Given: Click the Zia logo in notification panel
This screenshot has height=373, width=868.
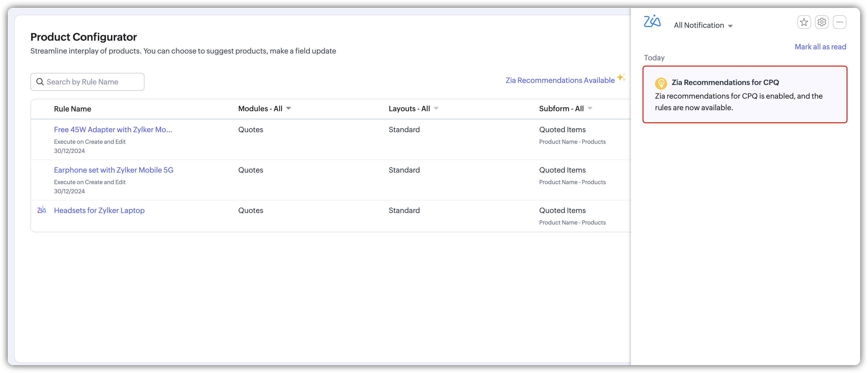Looking at the screenshot, I should coord(652,21).
